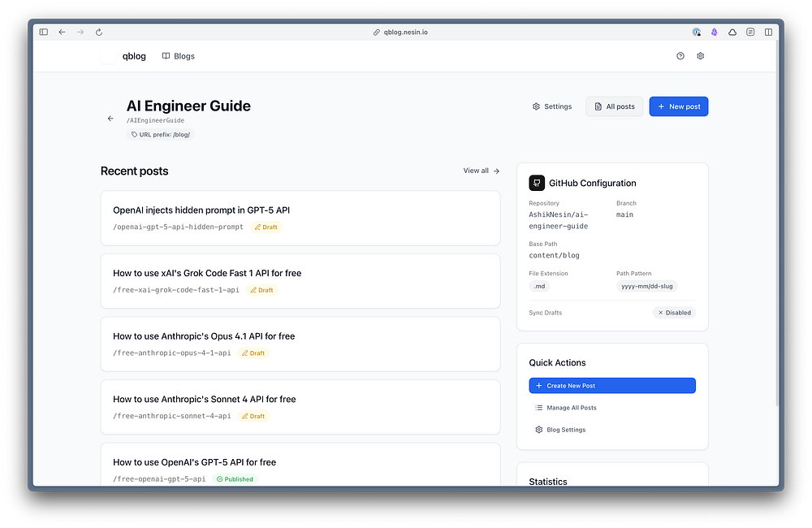
Task: Open the cloud icon in browser toolbar
Action: tap(732, 32)
